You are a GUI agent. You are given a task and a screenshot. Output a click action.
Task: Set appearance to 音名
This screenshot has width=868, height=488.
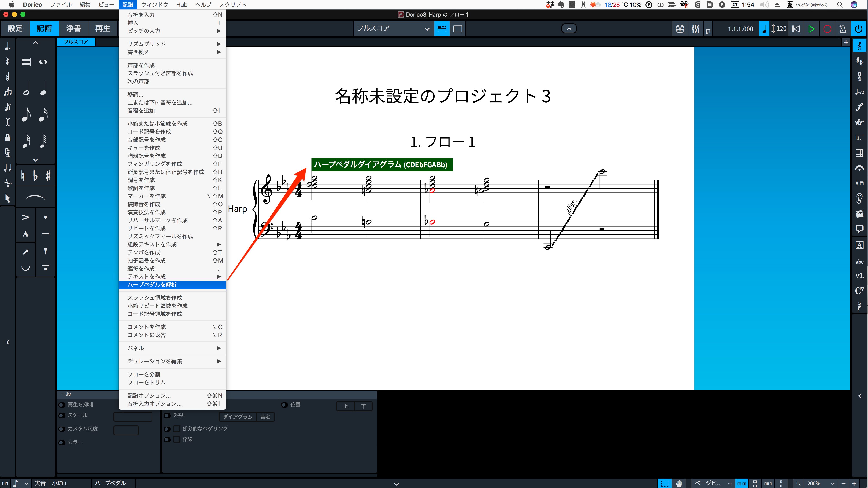click(x=265, y=417)
